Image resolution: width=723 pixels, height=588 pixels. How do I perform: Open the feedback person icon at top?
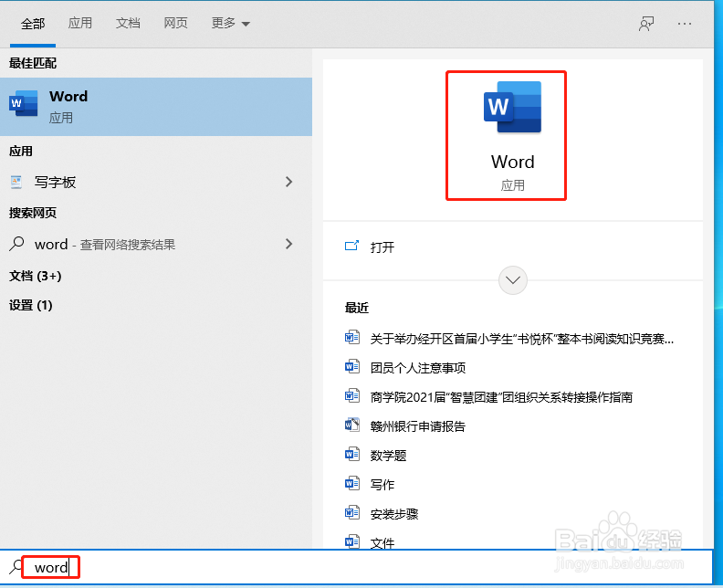point(646,24)
